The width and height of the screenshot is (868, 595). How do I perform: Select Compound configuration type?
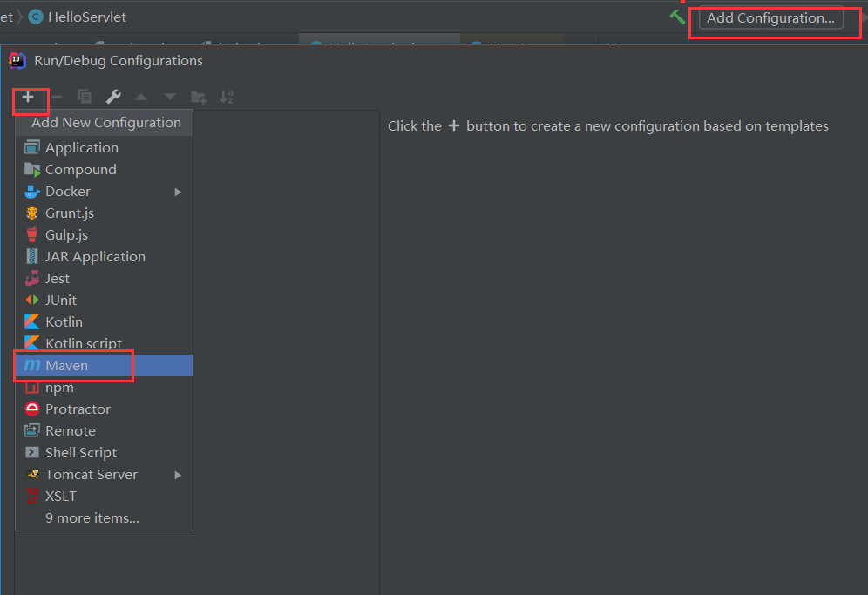tap(104, 169)
